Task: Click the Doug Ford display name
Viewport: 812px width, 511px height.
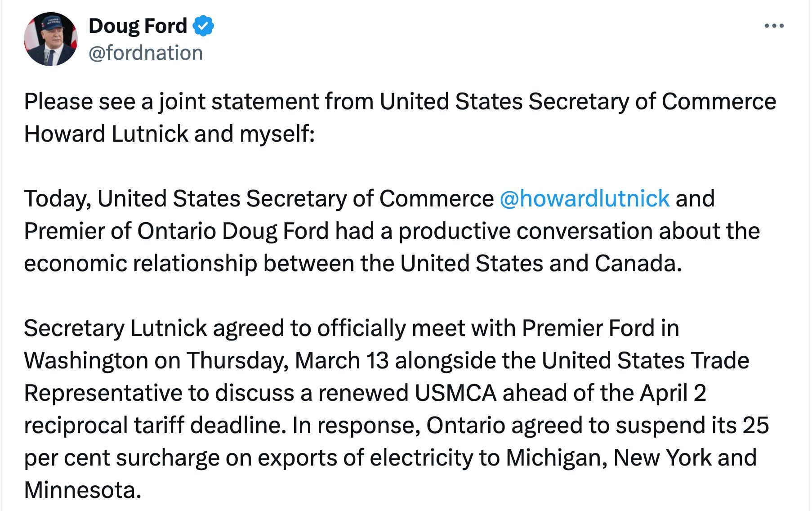Action: pos(138,26)
